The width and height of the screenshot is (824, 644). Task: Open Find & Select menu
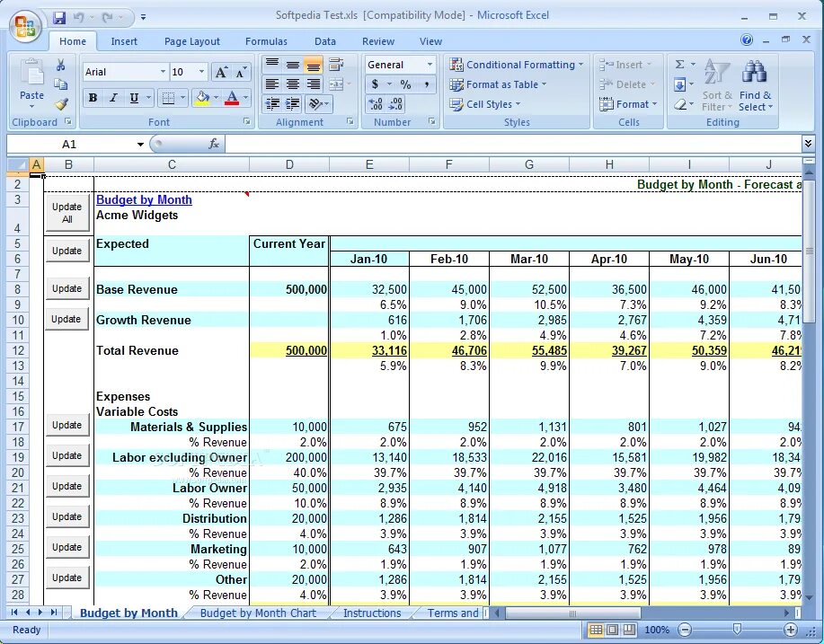click(x=755, y=84)
